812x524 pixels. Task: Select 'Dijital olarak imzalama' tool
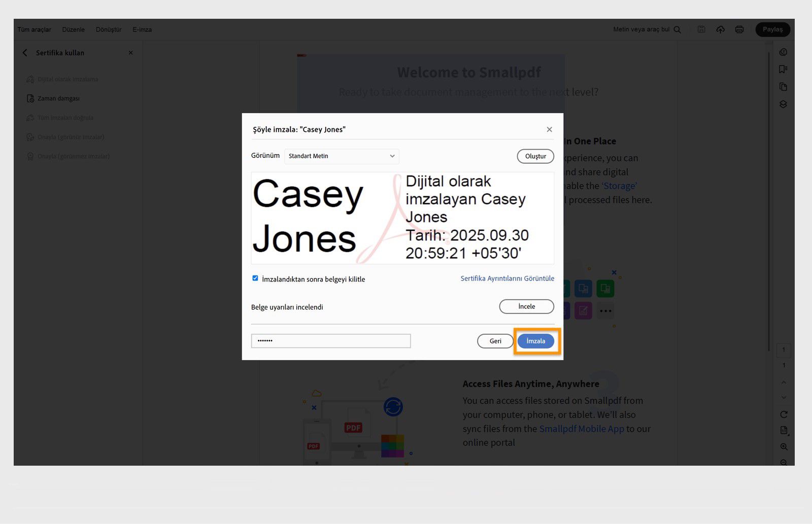pyautogui.click(x=62, y=79)
